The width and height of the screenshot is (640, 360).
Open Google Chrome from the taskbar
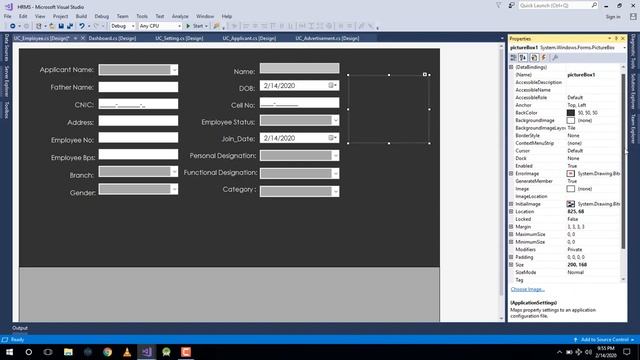[x=107, y=352]
